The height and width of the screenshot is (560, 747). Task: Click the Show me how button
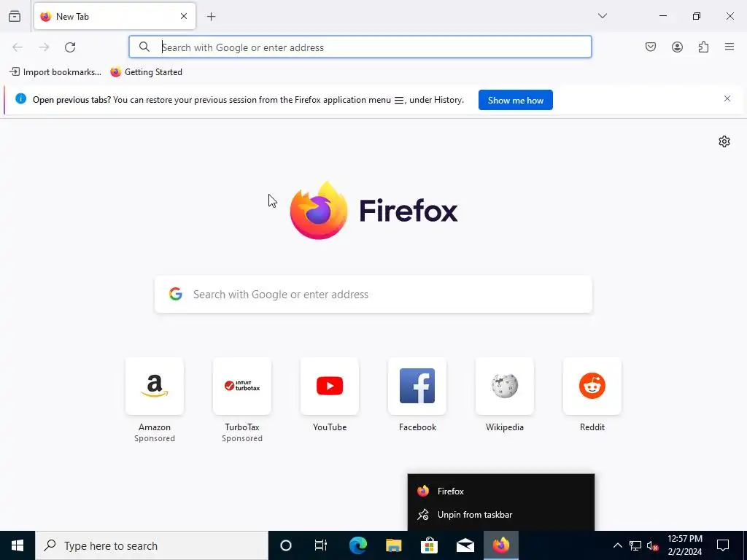coord(516,100)
